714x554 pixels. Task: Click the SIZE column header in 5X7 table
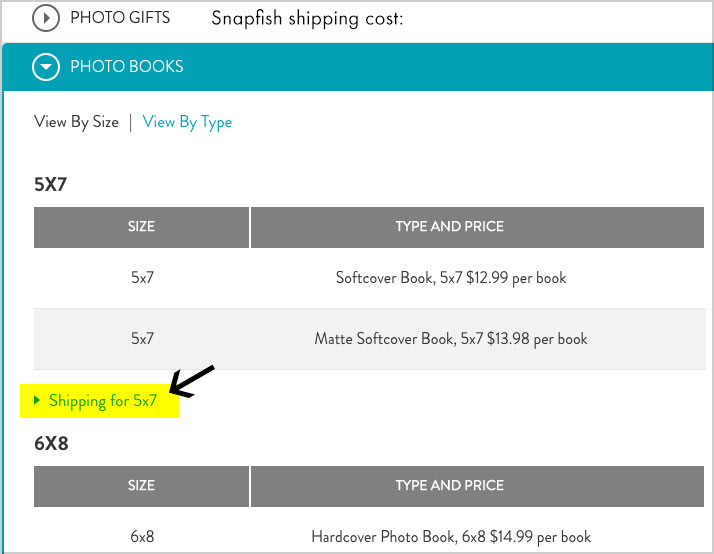tap(141, 227)
